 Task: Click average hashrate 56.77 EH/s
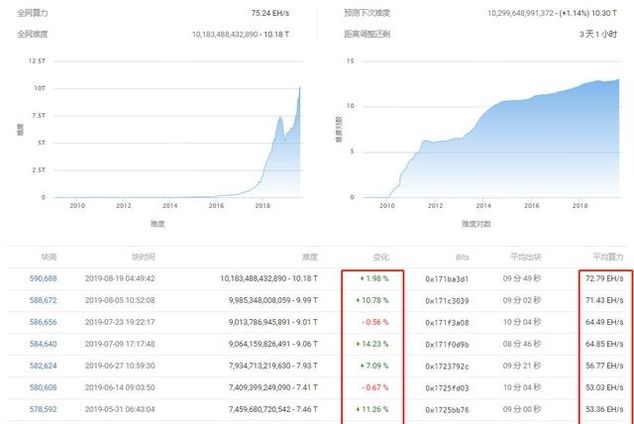coord(604,366)
